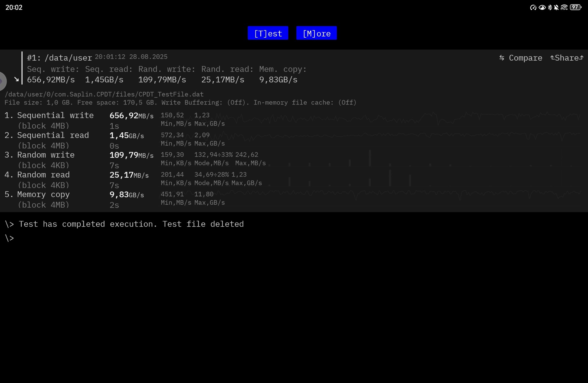
Task: Open the [M]ore menu
Action: 316,33
